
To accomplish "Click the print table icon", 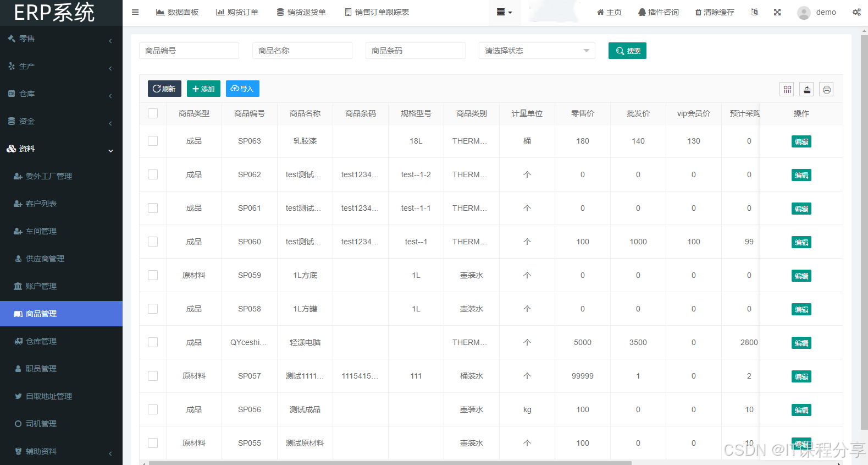I will coord(826,89).
